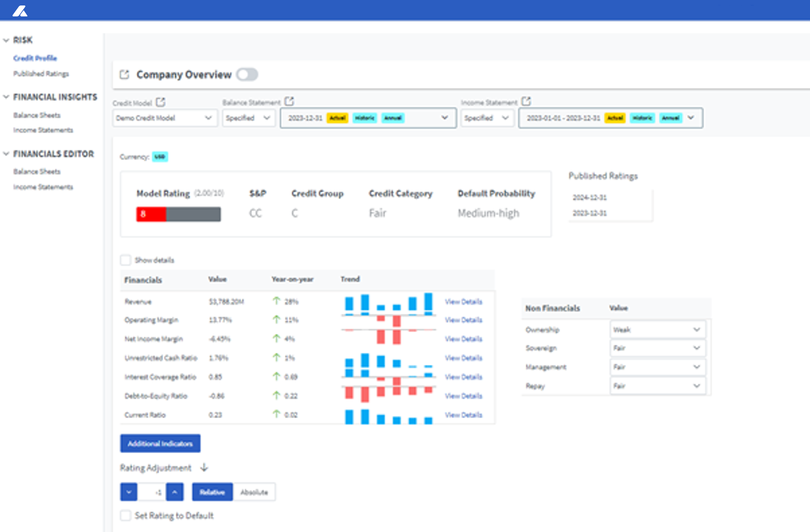The width and height of the screenshot is (810, 532).
Task: Open Published Ratings in the sidebar
Action: (x=41, y=74)
